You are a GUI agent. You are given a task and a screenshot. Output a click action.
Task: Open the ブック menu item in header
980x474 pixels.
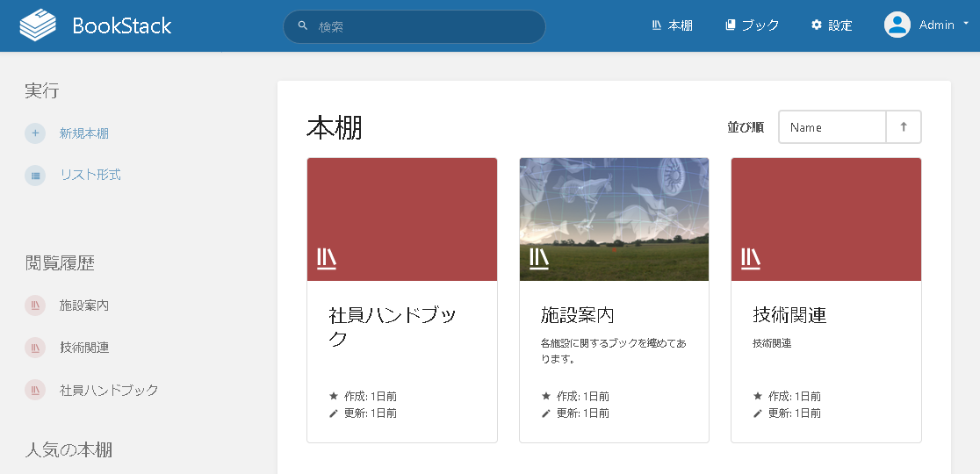pos(753,25)
